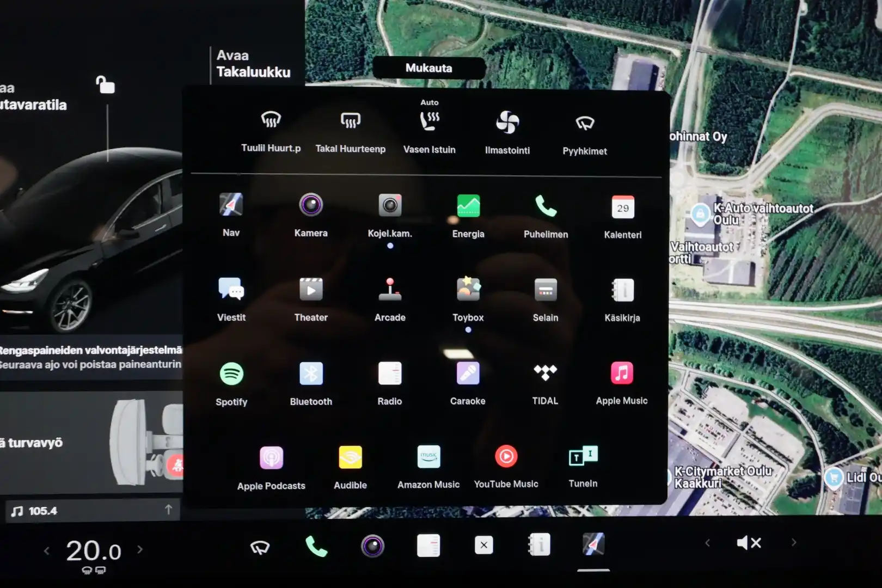Open the Viestit messages app
The width and height of the screenshot is (882, 588).
[x=231, y=289]
